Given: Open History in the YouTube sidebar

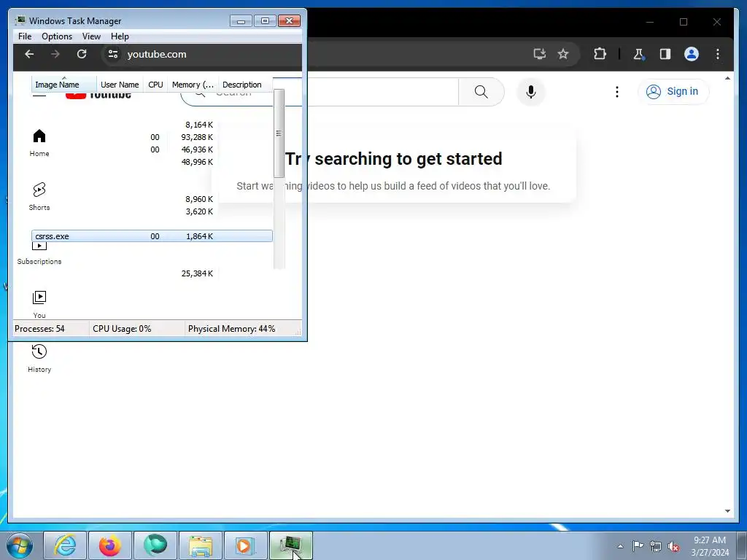Looking at the screenshot, I should point(39,359).
